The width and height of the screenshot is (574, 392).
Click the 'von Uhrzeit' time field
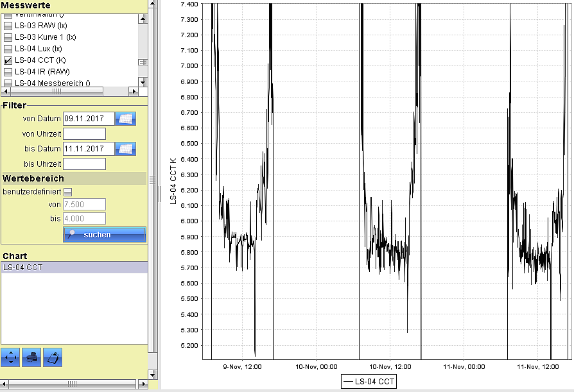84,133
